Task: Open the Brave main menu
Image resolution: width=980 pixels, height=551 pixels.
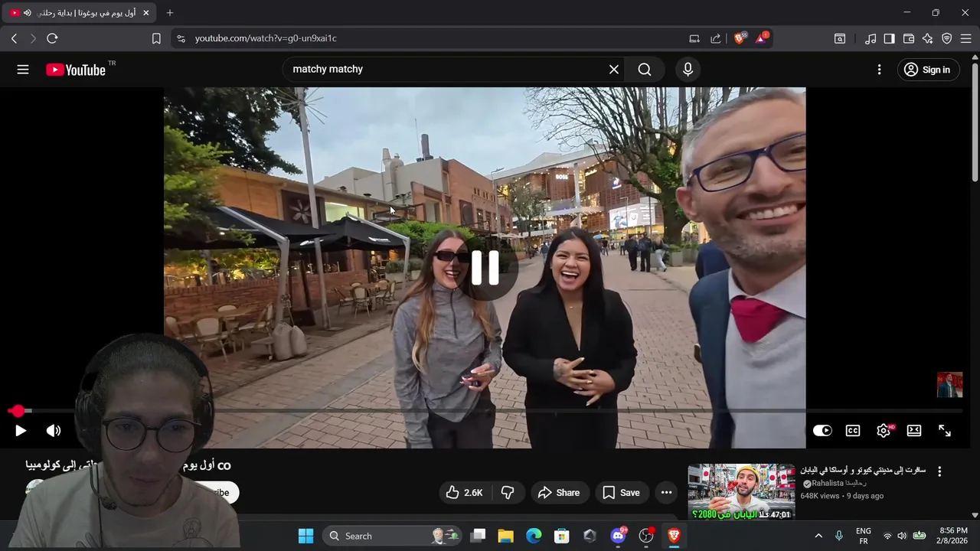Action: (966, 38)
